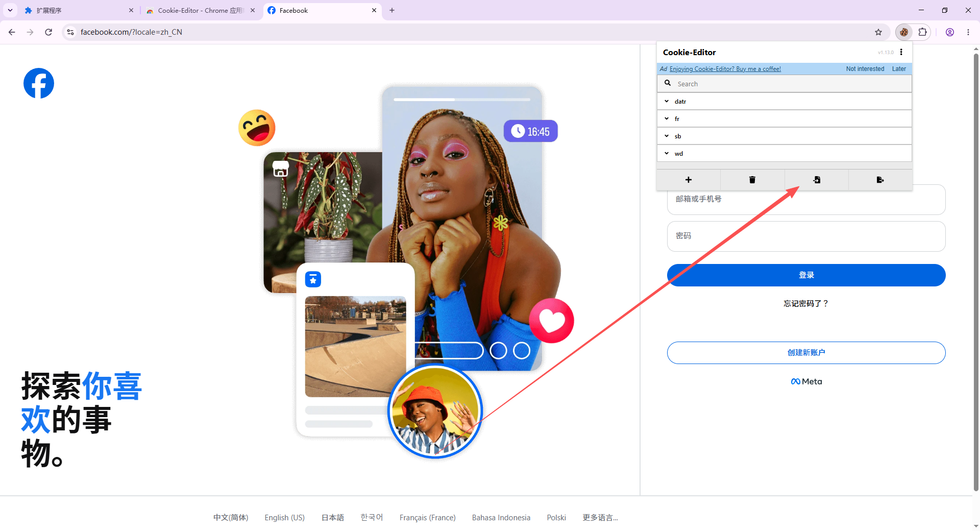
Task: Select Français (France) language link
Action: [427, 517]
